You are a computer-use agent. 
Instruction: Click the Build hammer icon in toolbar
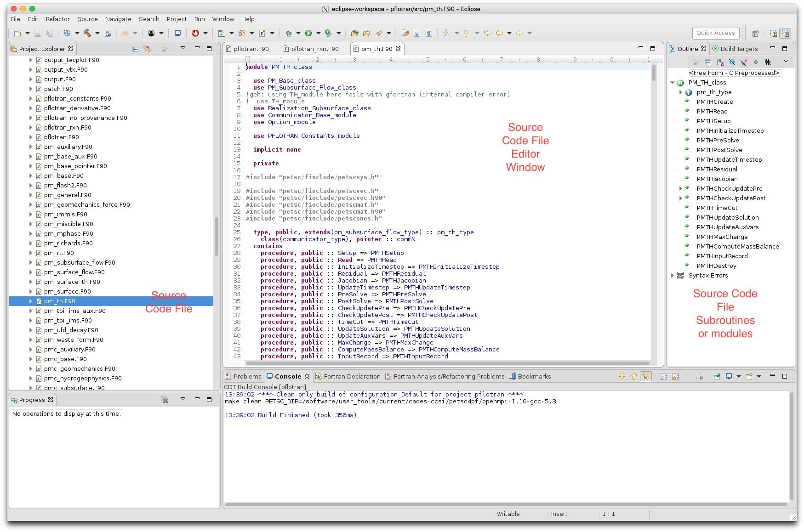tap(87, 33)
